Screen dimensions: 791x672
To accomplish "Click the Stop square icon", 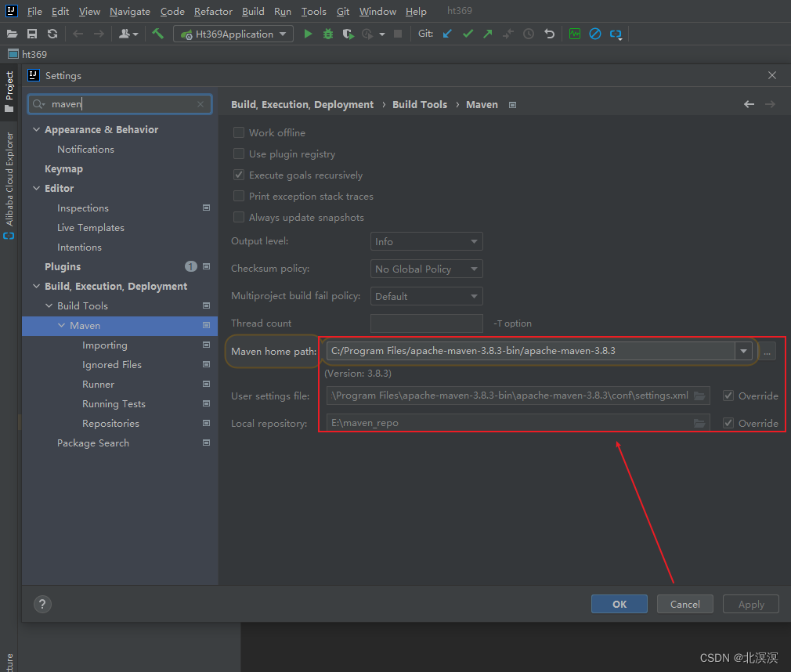I will [x=398, y=34].
